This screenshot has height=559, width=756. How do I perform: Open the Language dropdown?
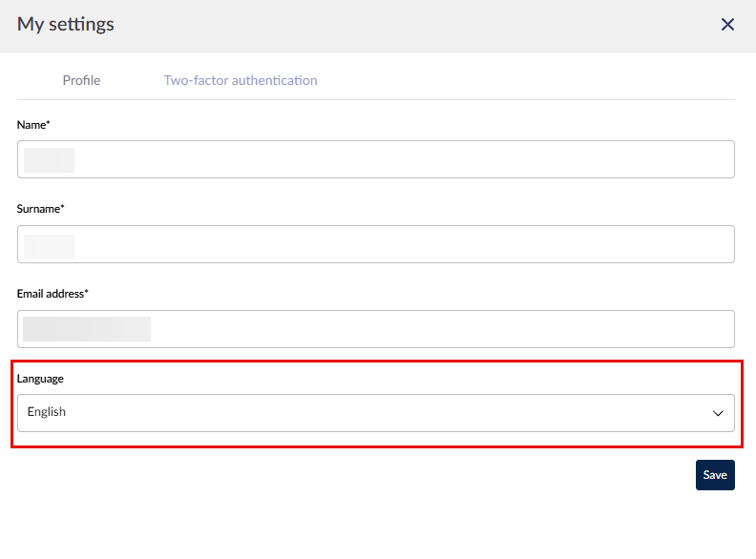(375, 413)
